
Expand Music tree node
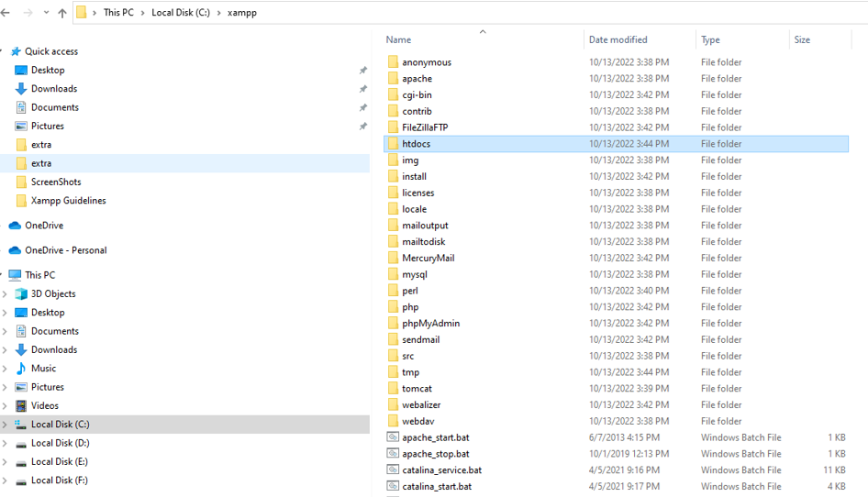click(5, 369)
